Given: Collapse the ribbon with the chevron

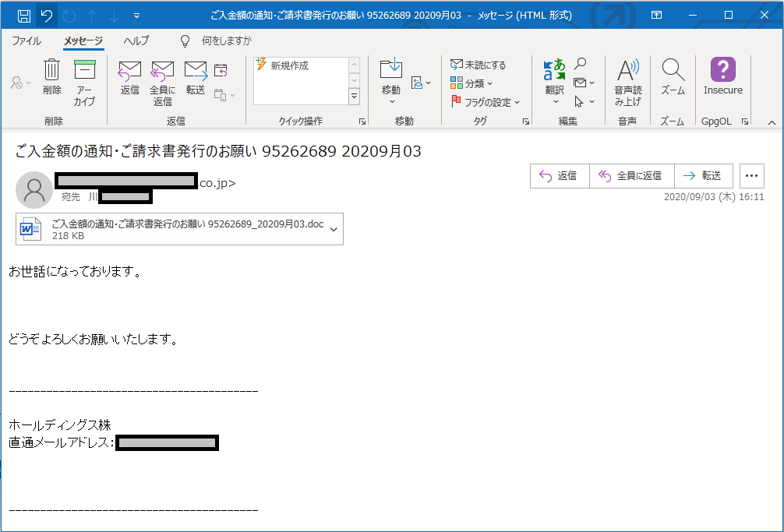Looking at the screenshot, I should pos(772,122).
